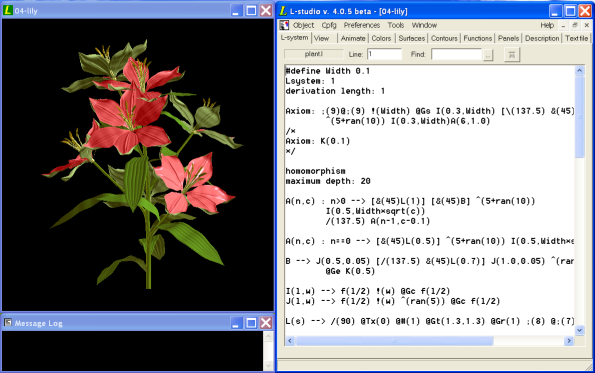595x373 pixels.
Task: Click the L-studio document icon in menu bar
Action: (x=284, y=25)
